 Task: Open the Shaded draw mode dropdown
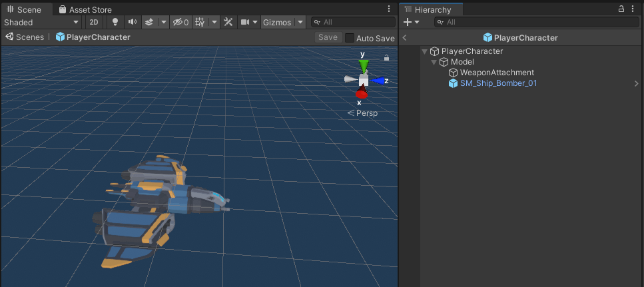(41, 22)
